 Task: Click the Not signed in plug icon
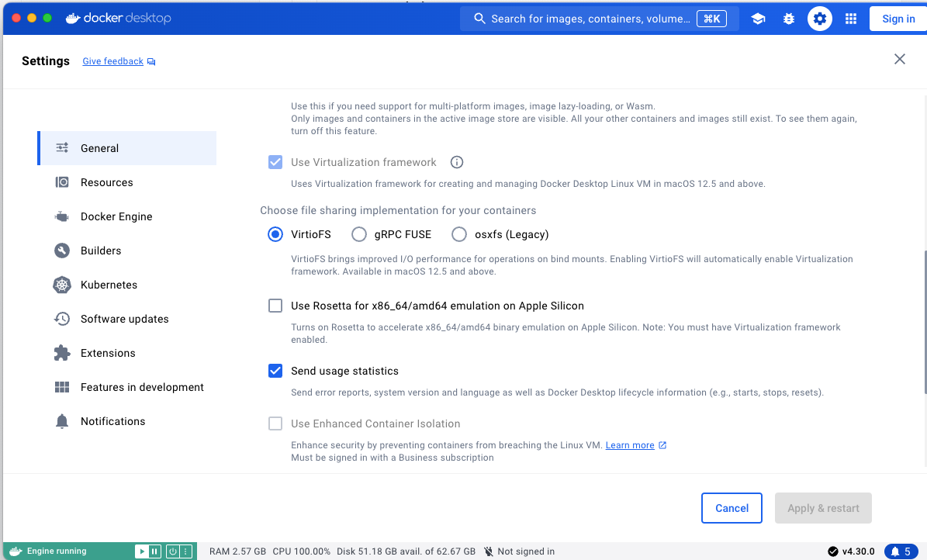pyautogui.click(x=489, y=551)
